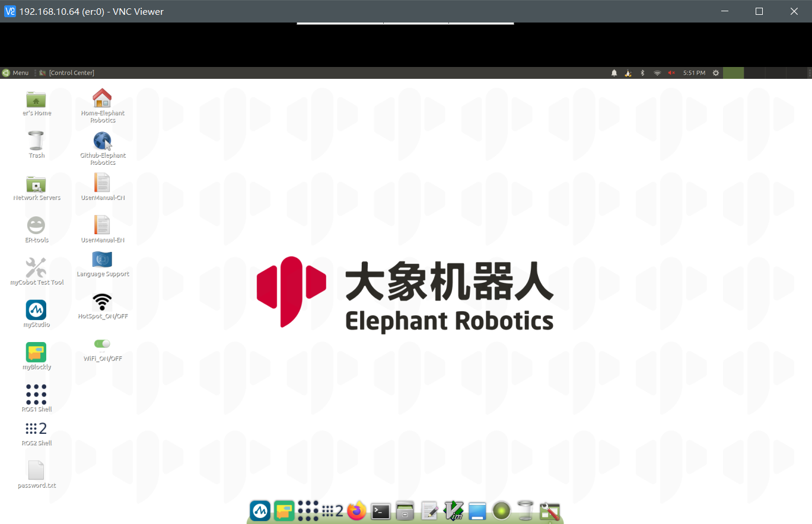Viewport: 812px width, 524px height.
Task: Open the terminal from the dock
Action: [x=381, y=510]
